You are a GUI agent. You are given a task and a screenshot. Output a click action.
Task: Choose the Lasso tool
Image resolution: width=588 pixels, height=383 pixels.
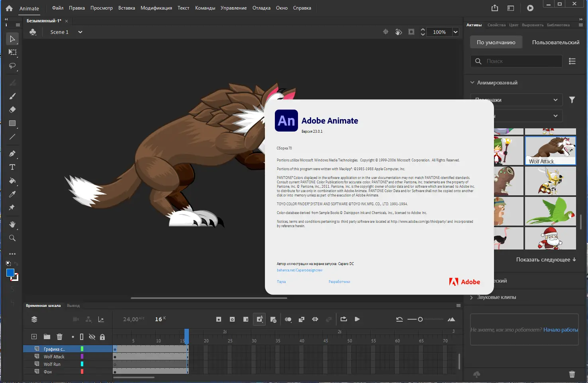[12, 66]
